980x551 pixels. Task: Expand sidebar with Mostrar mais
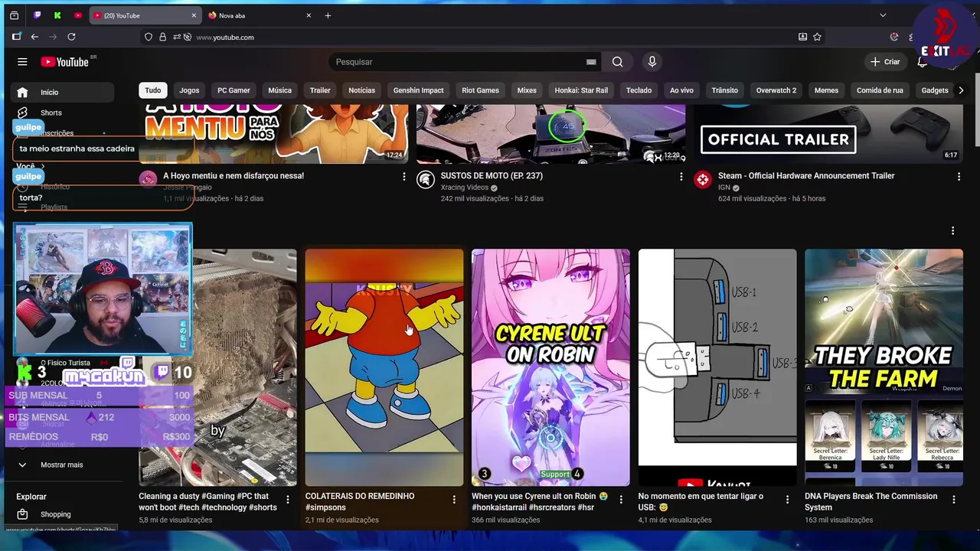coord(61,465)
